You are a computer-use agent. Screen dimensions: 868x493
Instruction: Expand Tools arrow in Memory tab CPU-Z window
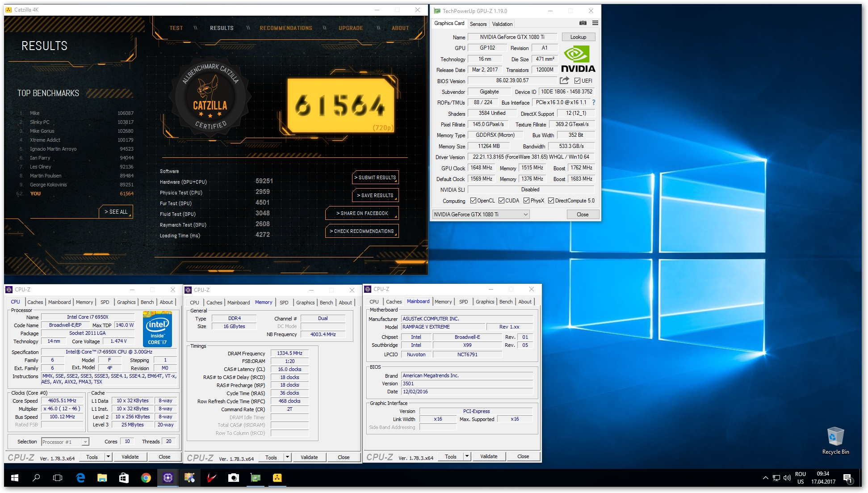coord(287,457)
